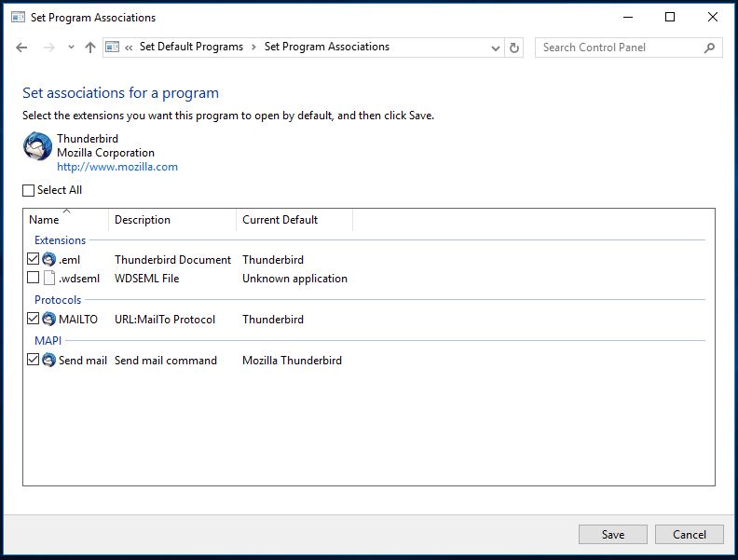738x560 pixels.
Task: Cancel the association changes
Action: pyautogui.click(x=689, y=535)
